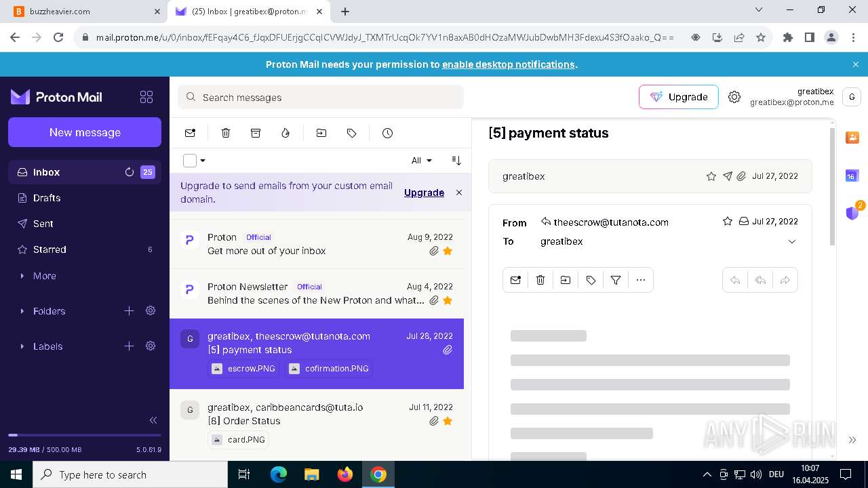868x488 pixels.
Task: Click the Upgrade button with diamond
Action: click(678, 97)
